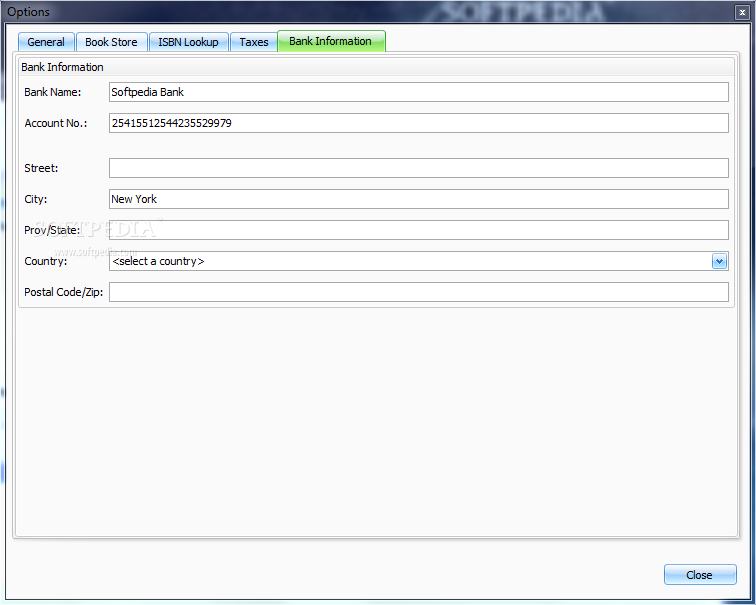Click the City: label
The height and width of the screenshot is (605, 756).
(36, 199)
